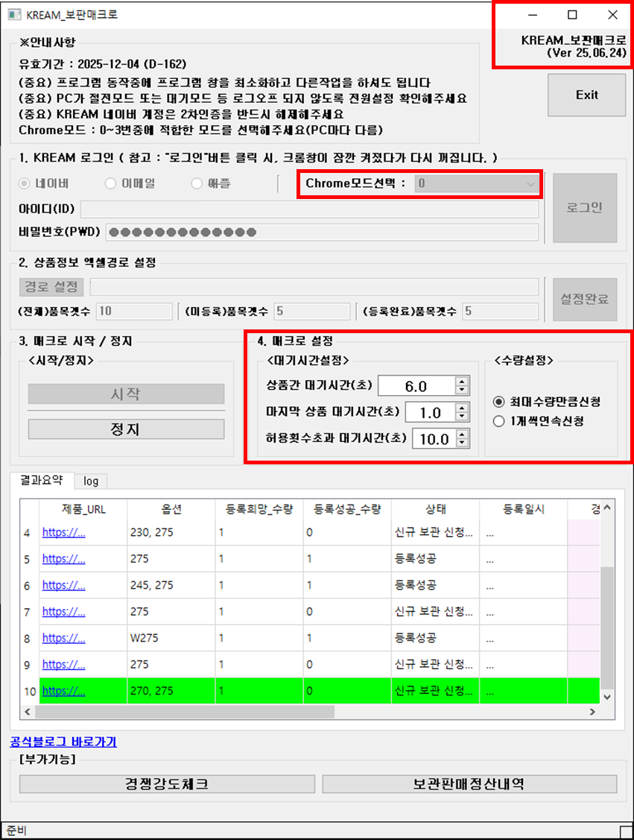This screenshot has height=840, width=634.
Task: Open the https link in highlighted row 10
Action: [64, 691]
